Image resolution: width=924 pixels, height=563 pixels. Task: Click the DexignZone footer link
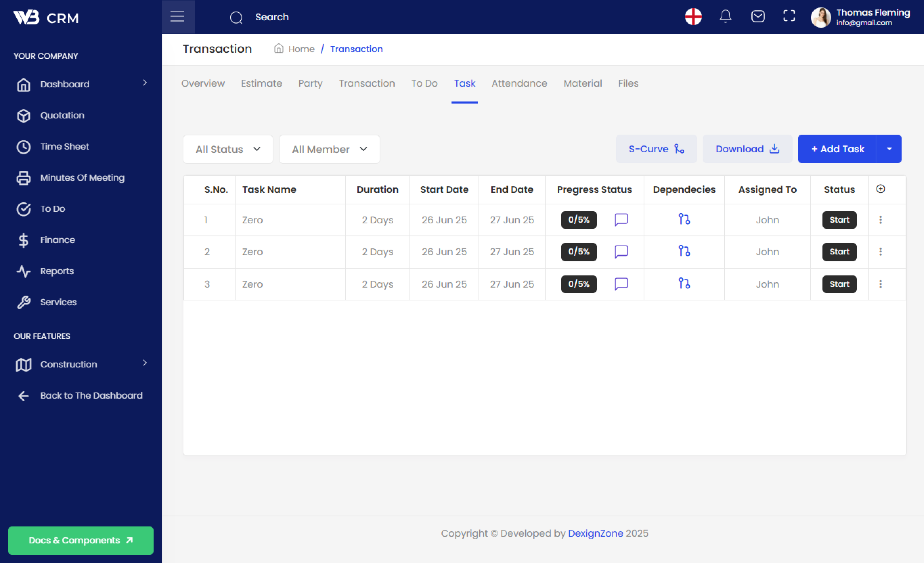tap(595, 533)
